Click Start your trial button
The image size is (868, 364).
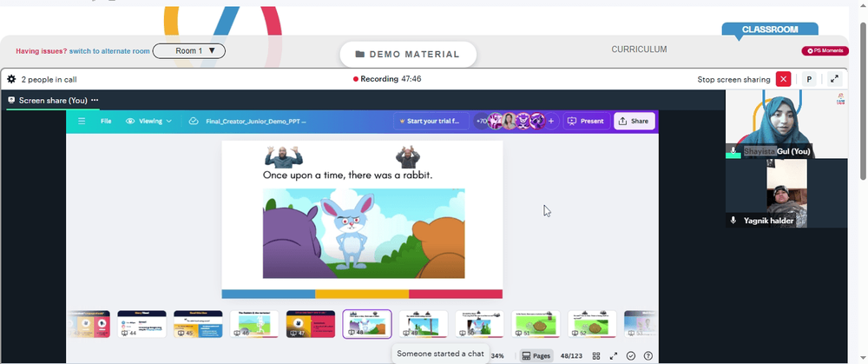[x=431, y=121]
